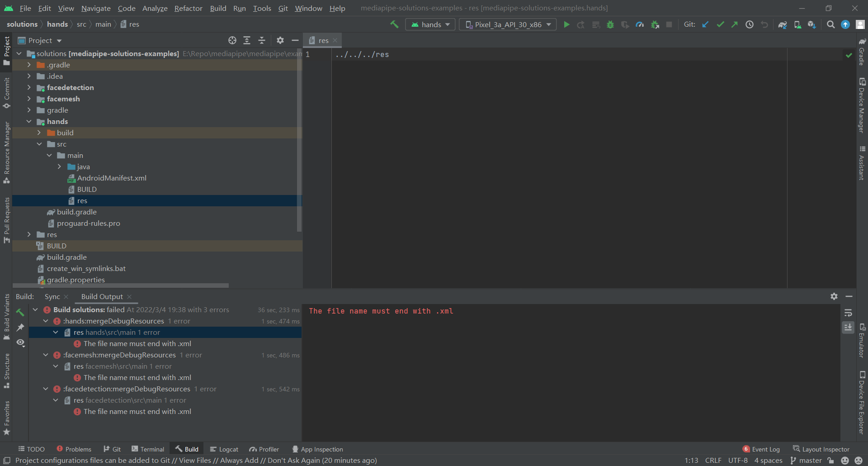Switch to the Sync build tab

[52, 296]
